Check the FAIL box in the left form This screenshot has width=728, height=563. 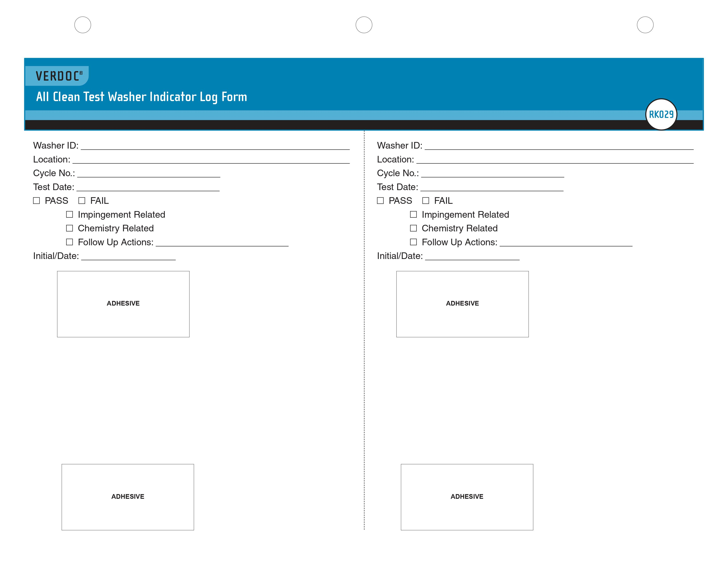(82, 200)
